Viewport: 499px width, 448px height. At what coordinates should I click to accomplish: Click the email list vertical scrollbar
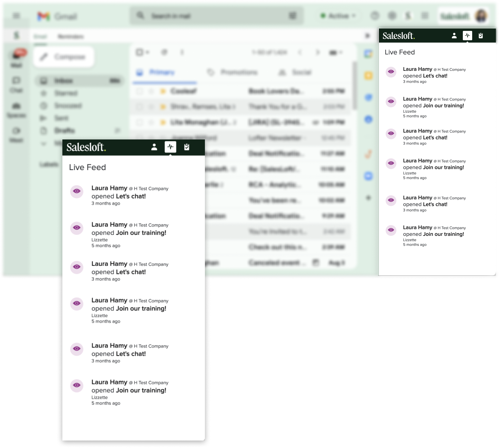(x=354, y=86)
